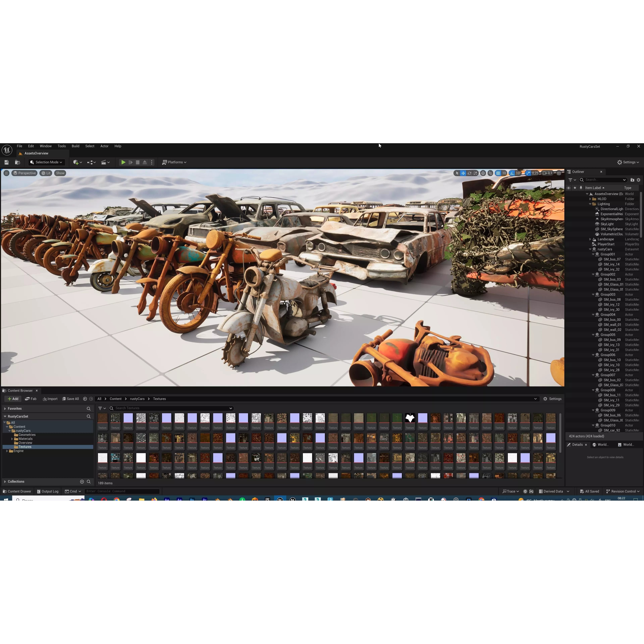Open the viewport hamburger options menu
Viewport: 644px width, 644px height.
point(6,173)
